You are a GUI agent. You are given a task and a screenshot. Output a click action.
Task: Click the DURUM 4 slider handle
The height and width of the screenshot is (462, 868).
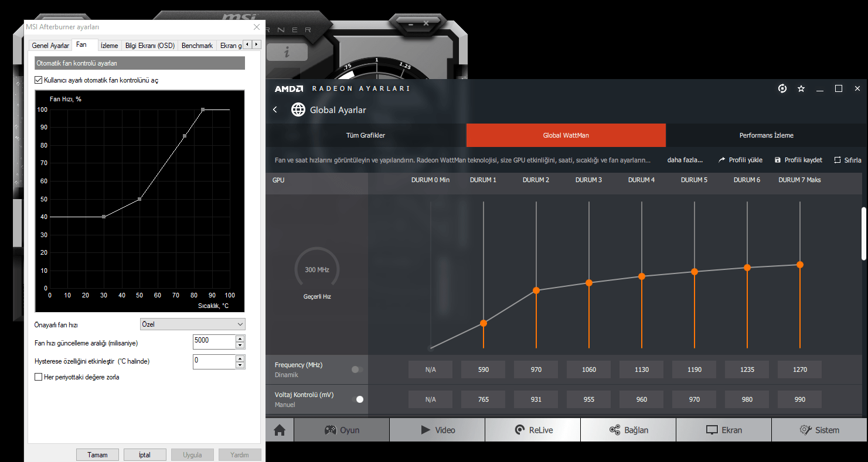pos(642,276)
